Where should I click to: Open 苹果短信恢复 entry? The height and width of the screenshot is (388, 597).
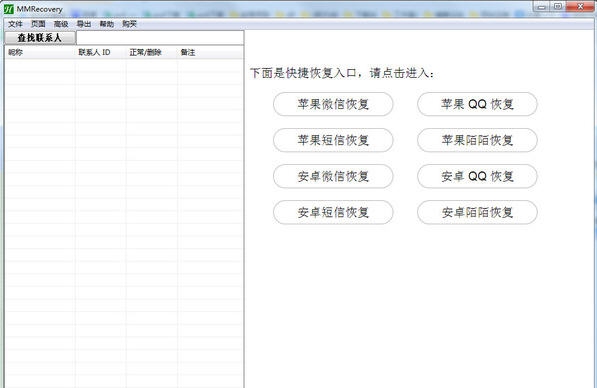(x=333, y=140)
